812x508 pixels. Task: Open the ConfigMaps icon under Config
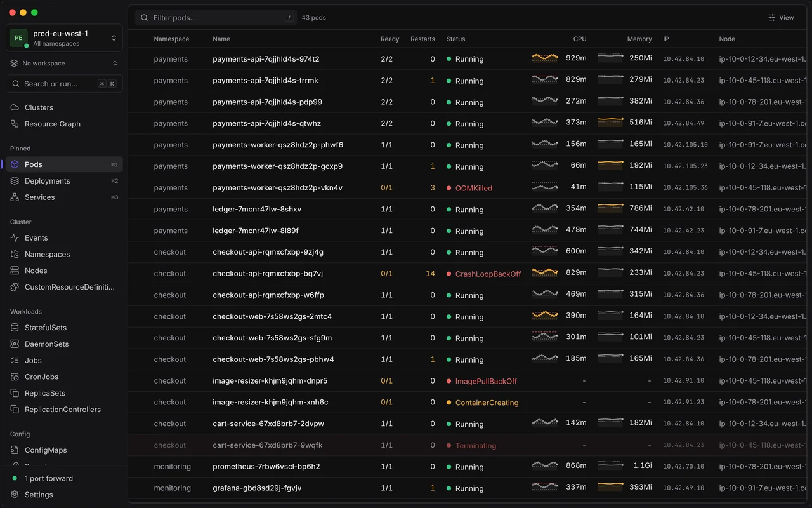(x=15, y=450)
